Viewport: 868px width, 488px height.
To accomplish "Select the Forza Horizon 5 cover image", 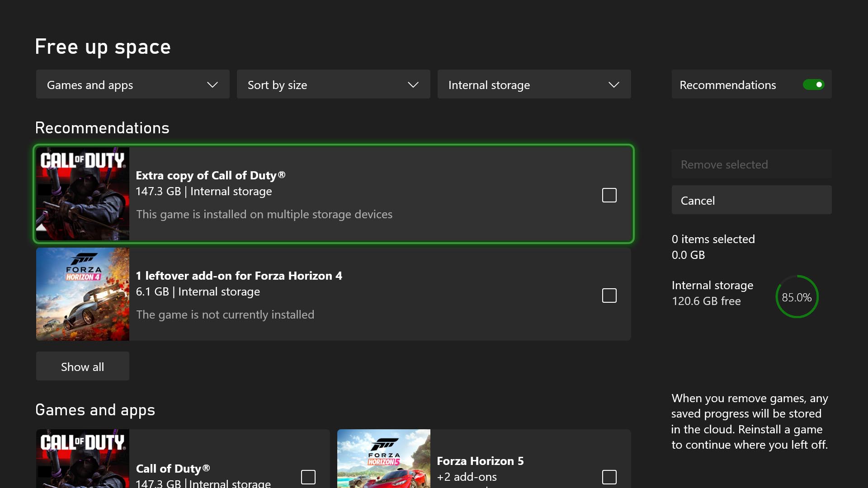I will [x=384, y=459].
